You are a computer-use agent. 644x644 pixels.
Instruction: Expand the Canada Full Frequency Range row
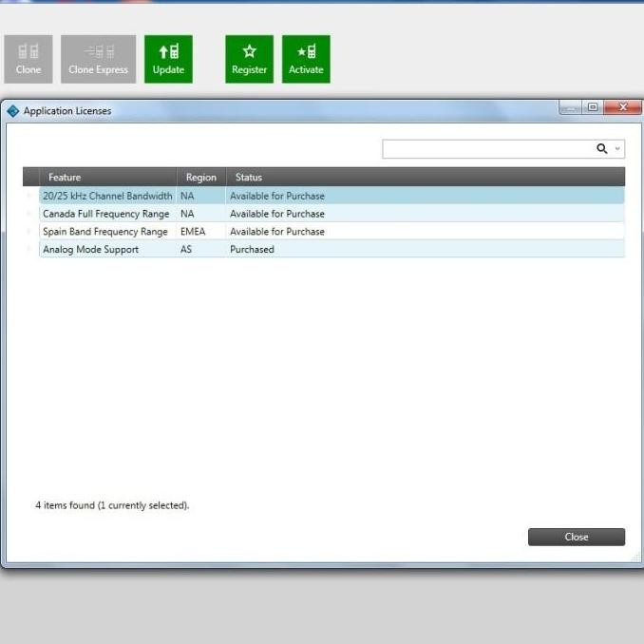(29, 214)
